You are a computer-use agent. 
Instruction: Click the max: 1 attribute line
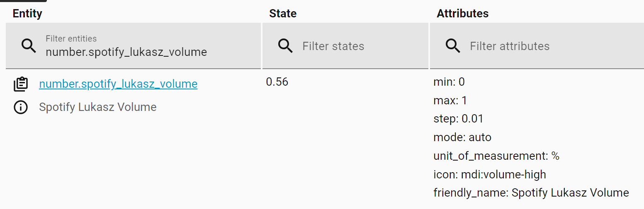(450, 101)
